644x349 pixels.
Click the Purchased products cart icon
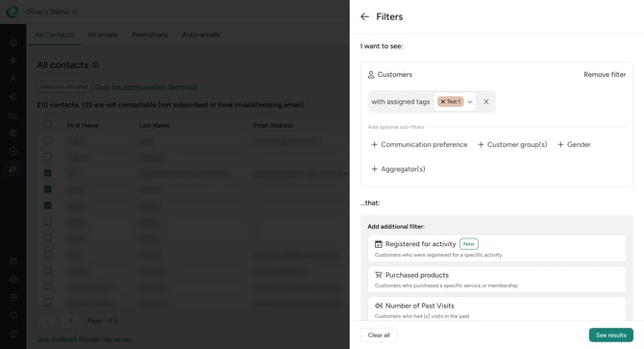point(379,275)
